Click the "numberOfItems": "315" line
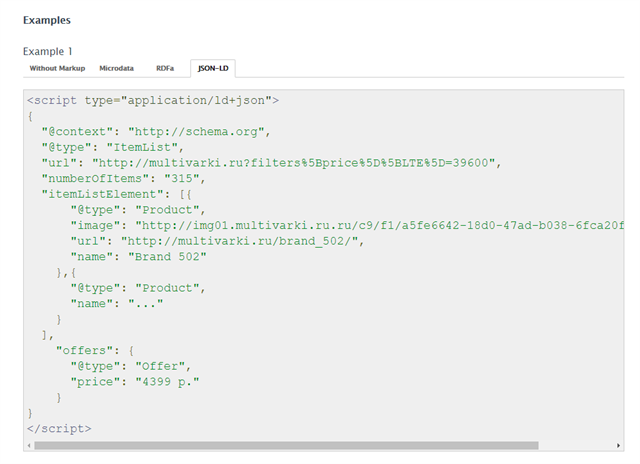Screen dimensions: 640x464 coord(123,178)
